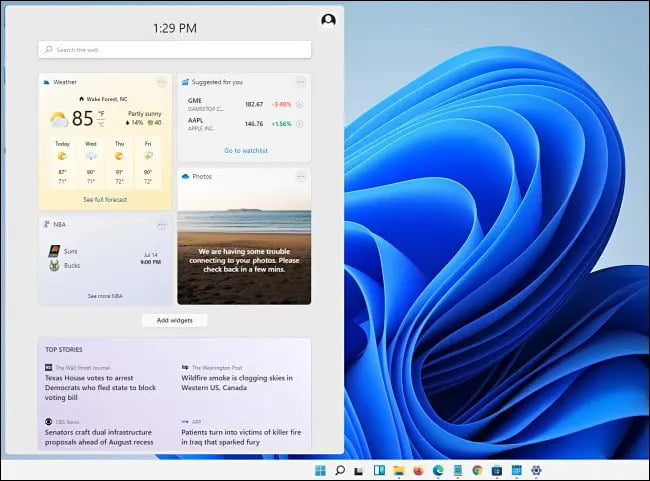This screenshot has width=650, height=481.
Task: Select Thu forecast column
Action: tap(119, 163)
